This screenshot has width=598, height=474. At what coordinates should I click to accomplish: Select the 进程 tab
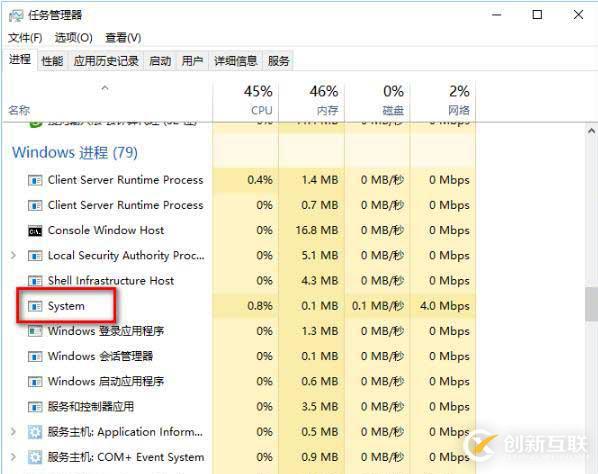(x=20, y=59)
